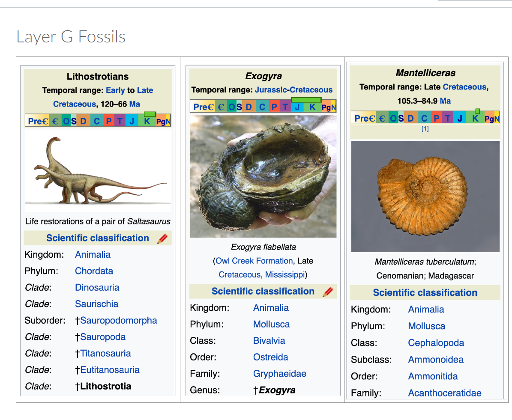
Task: Click the edit pencil beside Lithostrotians scientific classification
Action: click(x=162, y=238)
